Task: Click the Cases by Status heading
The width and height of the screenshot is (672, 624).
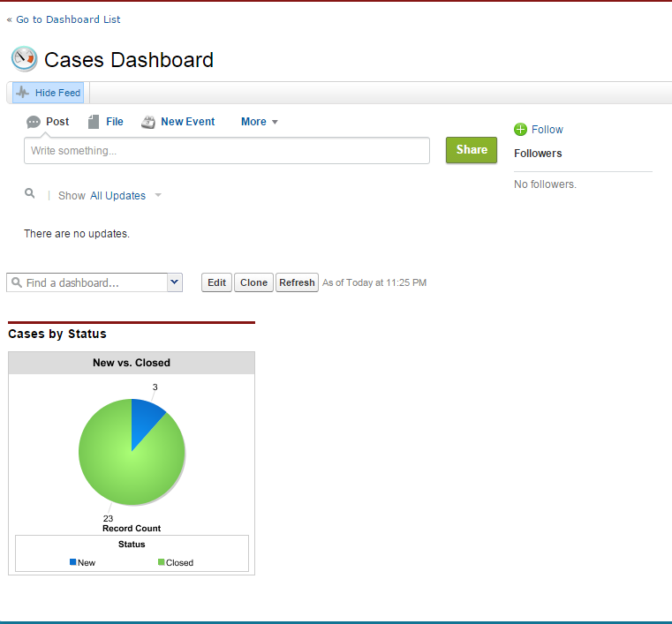Action: tap(57, 334)
